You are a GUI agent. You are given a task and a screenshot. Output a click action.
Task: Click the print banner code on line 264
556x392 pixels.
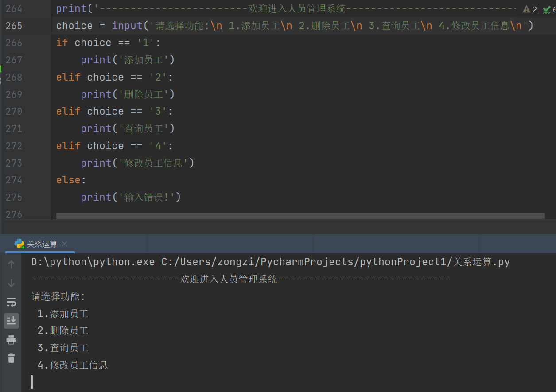point(286,8)
